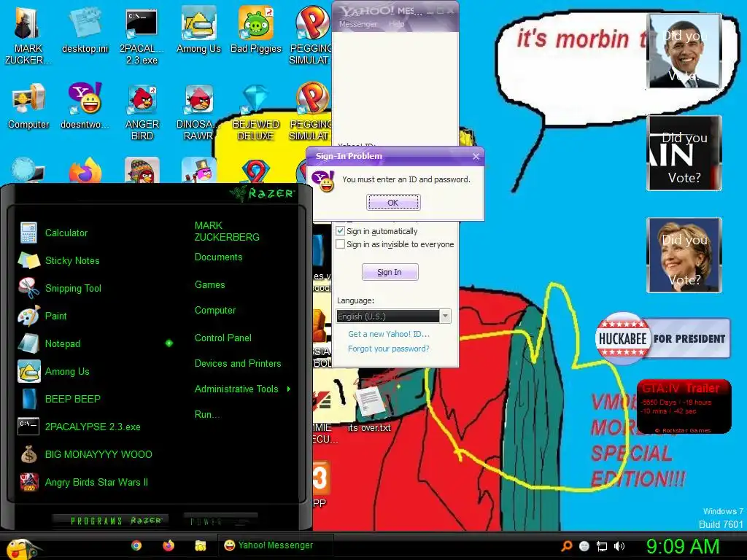Open the its over.txt desktop file
Image resolution: width=747 pixels, height=560 pixels.
(x=368, y=408)
